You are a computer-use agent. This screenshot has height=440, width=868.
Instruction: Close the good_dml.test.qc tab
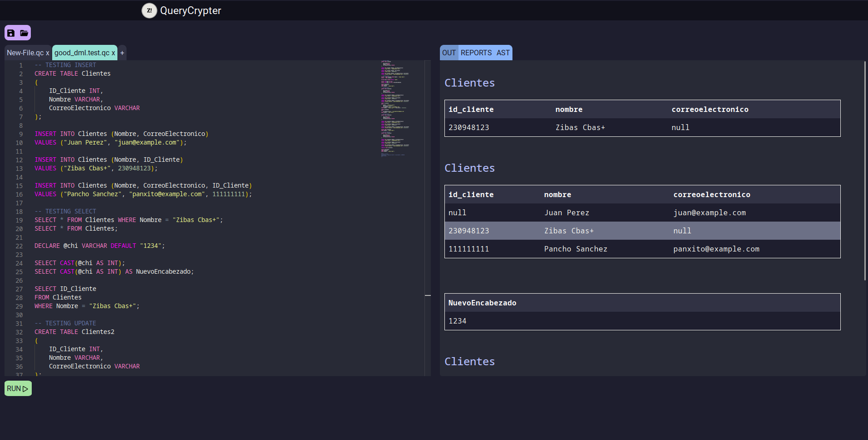click(113, 53)
